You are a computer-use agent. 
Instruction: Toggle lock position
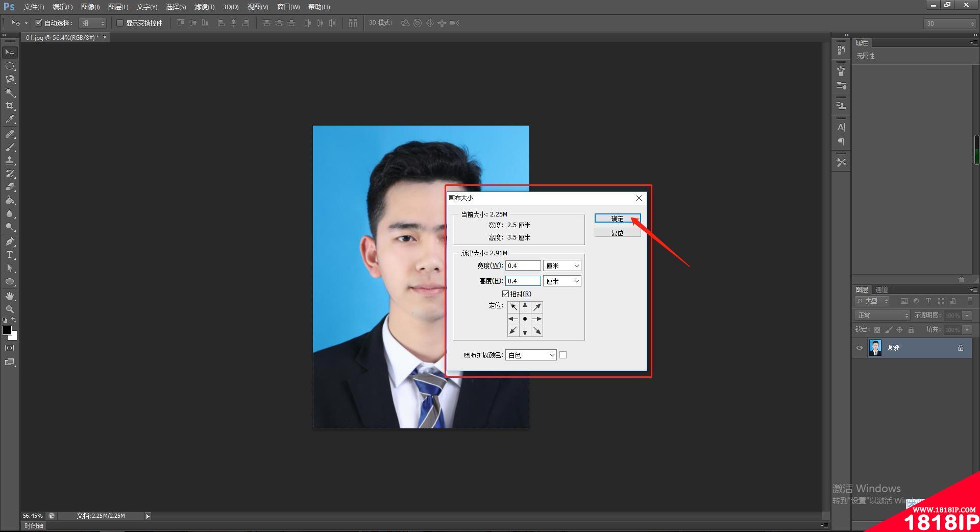coord(900,330)
